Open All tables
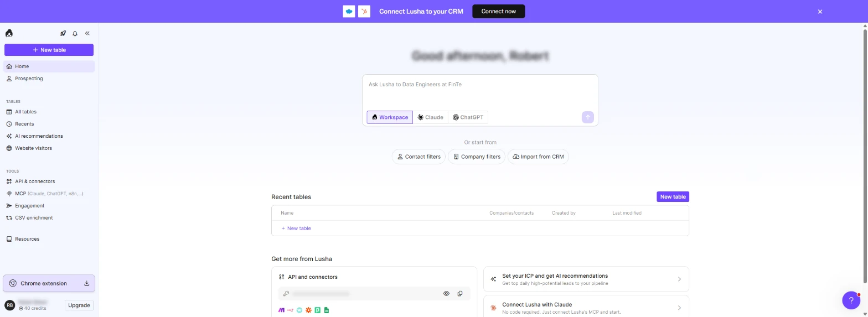 49,112
